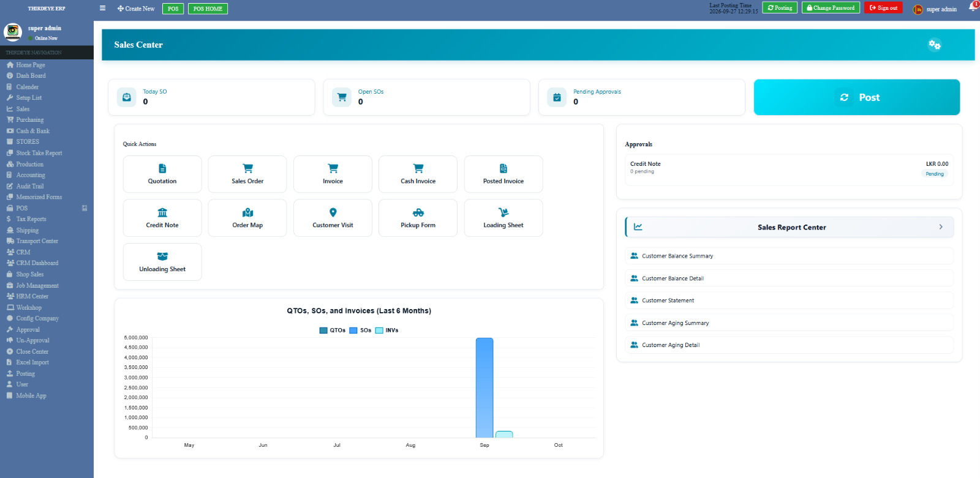980x478 pixels.
Task: Open the Pickup Form quick action
Action: click(418, 218)
